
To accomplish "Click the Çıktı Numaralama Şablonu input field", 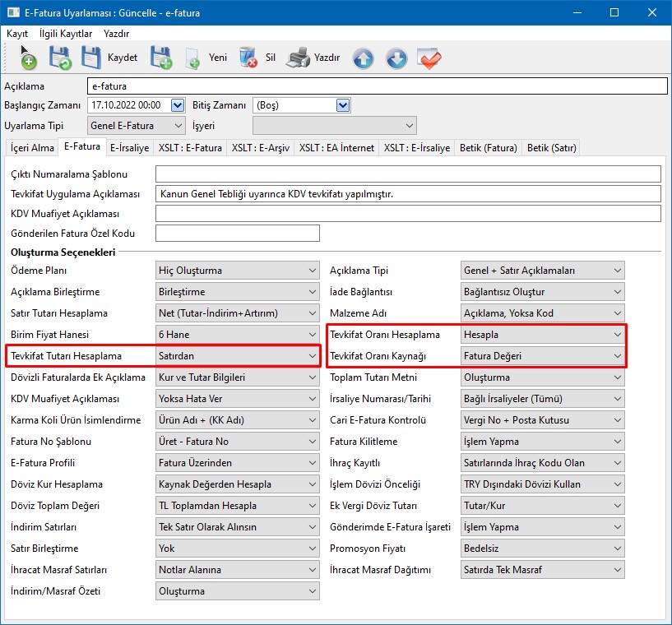I will (408, 174).
